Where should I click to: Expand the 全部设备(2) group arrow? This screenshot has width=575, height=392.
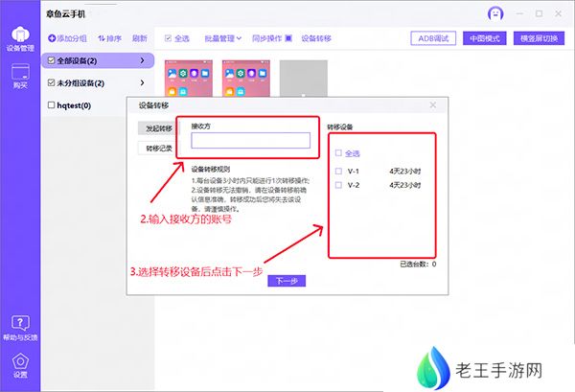pyautogui.click(x=142, y=60)
